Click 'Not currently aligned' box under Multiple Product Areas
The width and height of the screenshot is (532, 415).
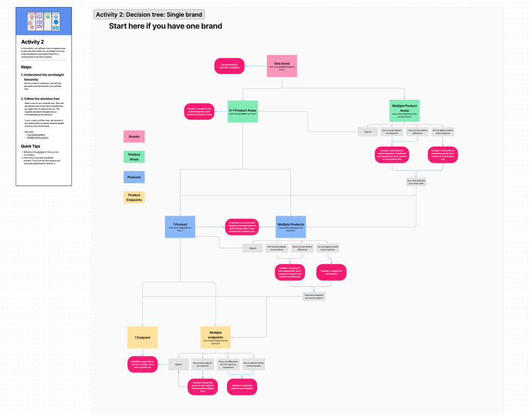[x=391, y=132]
